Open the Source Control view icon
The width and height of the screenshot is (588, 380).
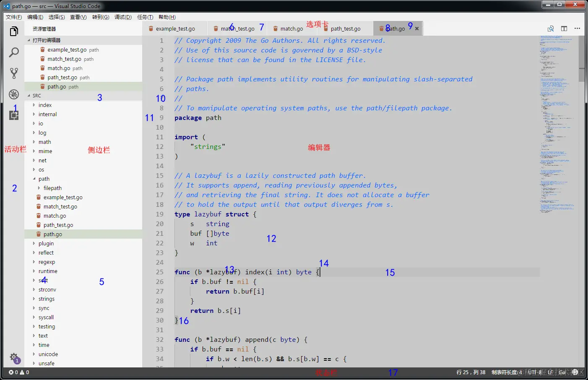click(14, 73)
